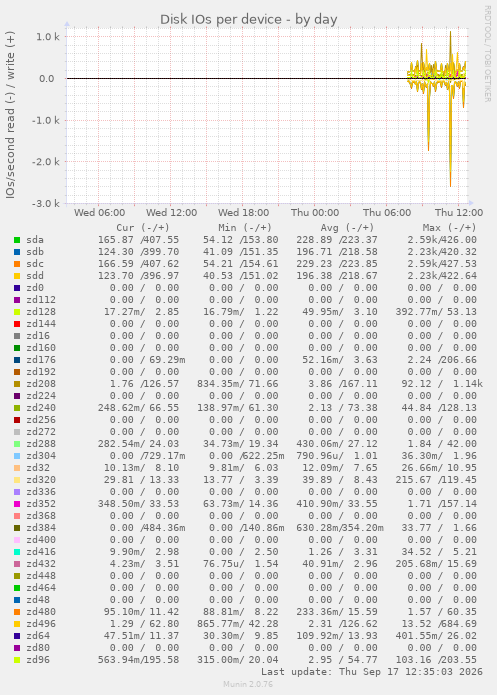Click zd496 max value 684.69
The width and height of the screenshot is (497, 695).
pos(459,624)
